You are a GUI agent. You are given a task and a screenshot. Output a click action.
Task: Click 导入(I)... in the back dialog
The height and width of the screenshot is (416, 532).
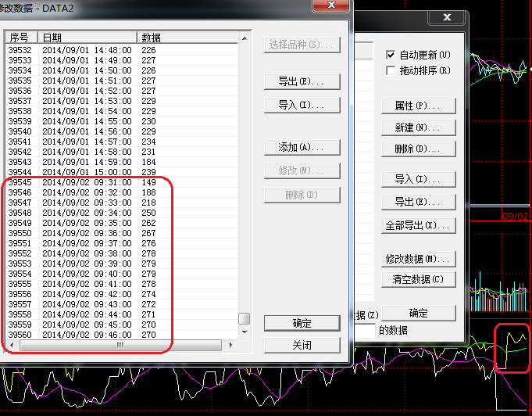(419, 179)
